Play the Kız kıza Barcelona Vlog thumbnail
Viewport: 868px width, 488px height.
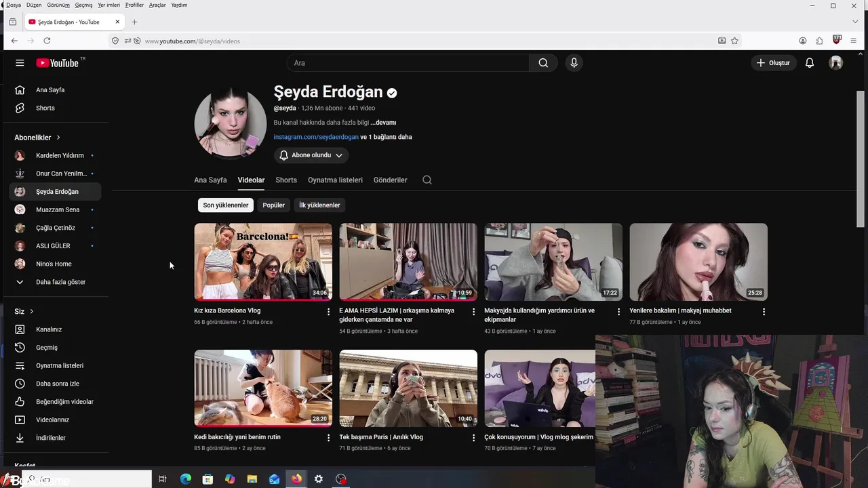(x=263, y=262)
